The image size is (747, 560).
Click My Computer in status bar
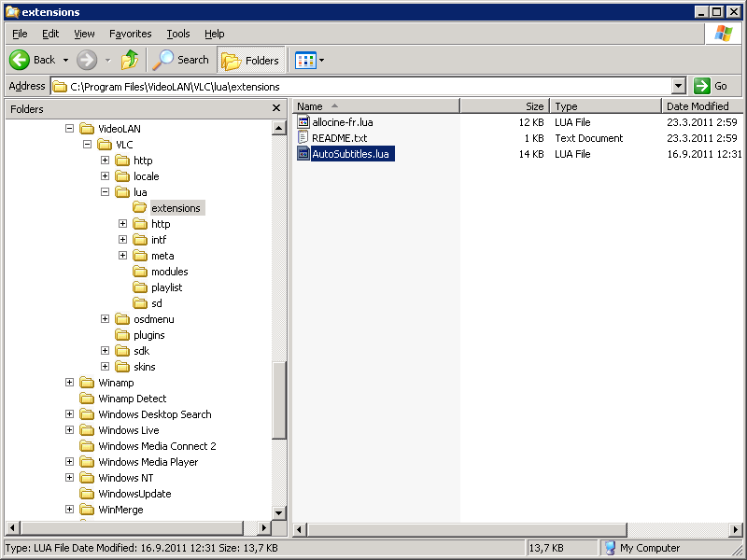[642, 548]
